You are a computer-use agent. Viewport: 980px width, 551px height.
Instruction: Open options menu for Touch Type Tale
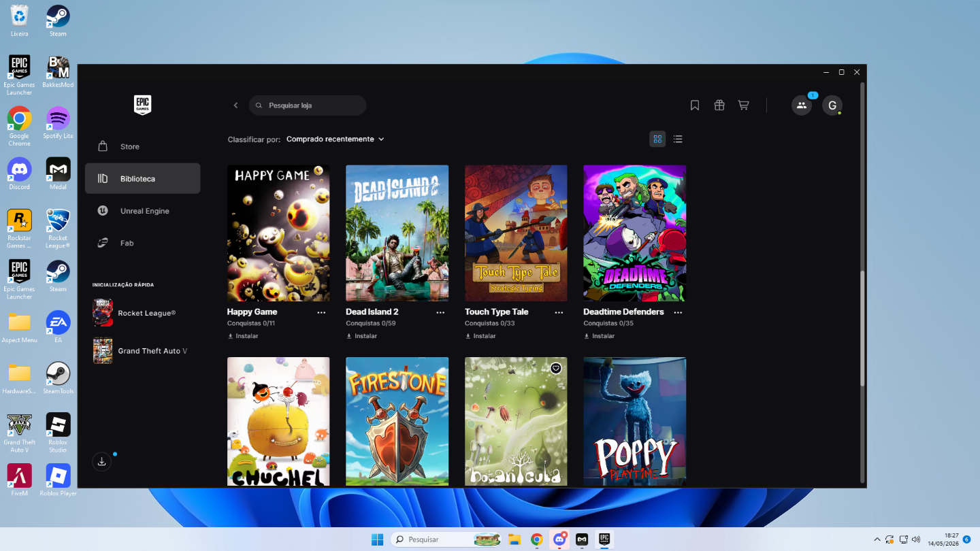[559, 312]
